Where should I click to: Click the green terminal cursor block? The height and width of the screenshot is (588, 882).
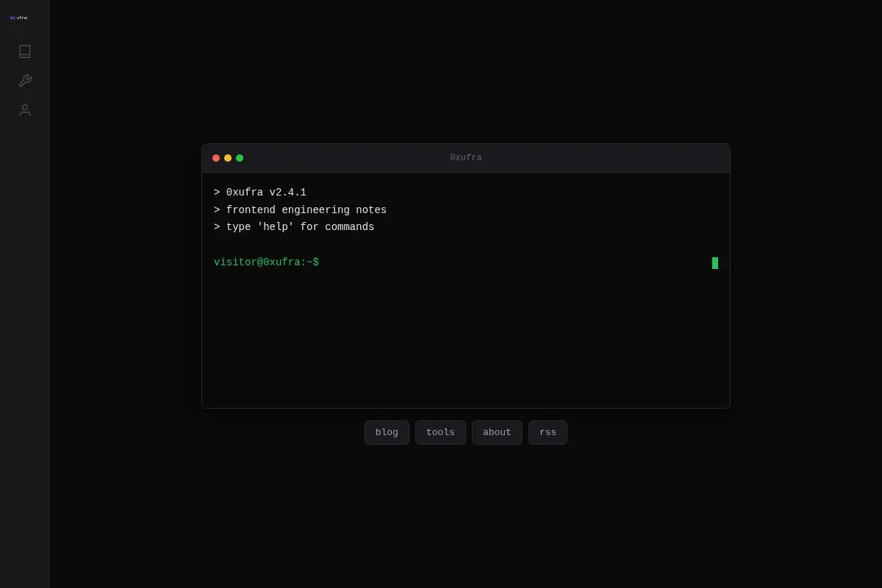point(715,263)
